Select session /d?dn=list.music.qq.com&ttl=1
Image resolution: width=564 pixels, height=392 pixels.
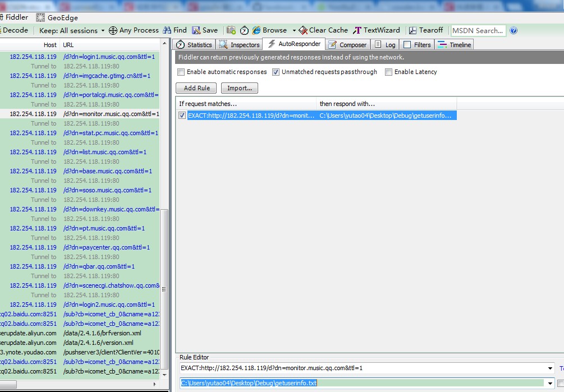tap(80, 152)
